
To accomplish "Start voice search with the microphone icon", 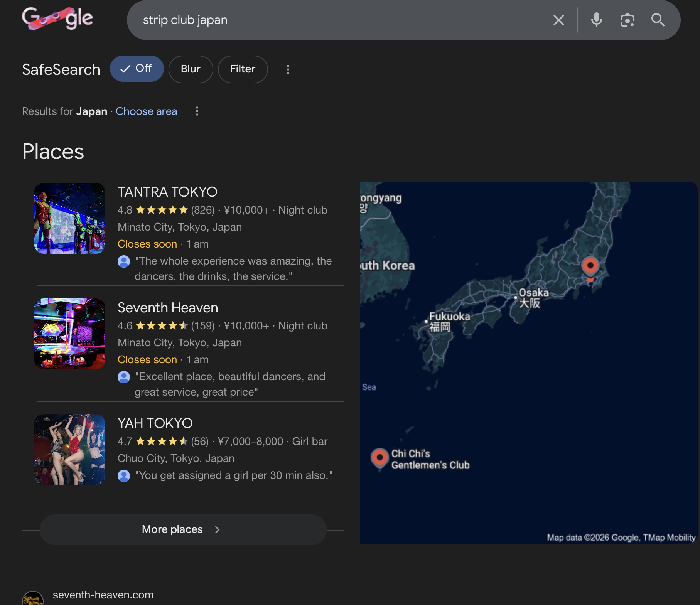I will pyautogui.click(x=596, y=20).
